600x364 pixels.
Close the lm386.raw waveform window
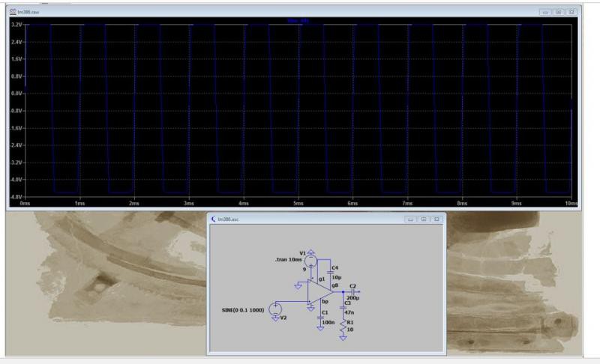(571, 12)
